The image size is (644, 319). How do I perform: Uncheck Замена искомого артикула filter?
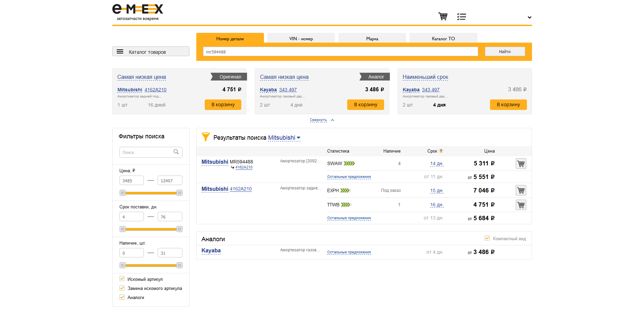122,288
